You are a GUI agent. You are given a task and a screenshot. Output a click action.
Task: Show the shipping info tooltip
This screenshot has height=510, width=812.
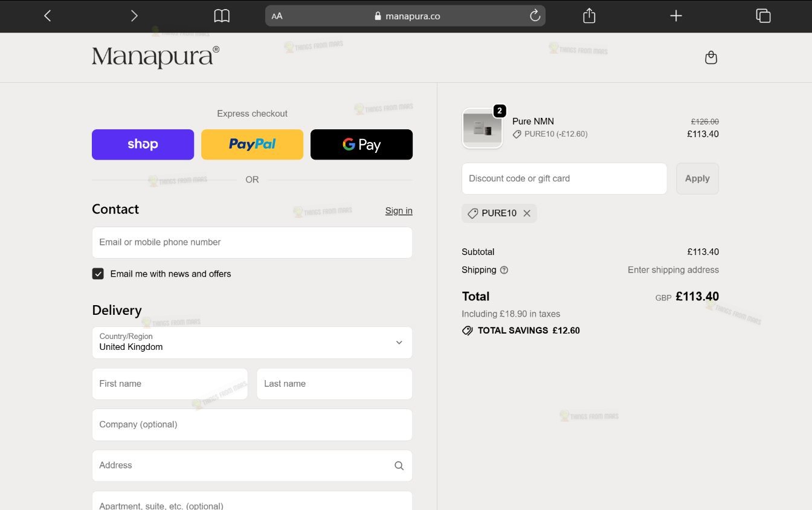coord(504,270)
